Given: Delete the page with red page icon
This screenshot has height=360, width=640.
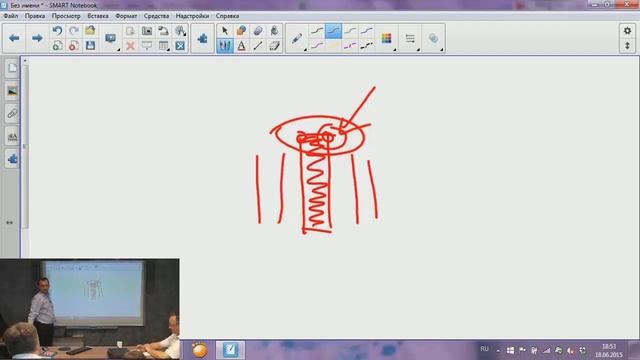Looking at the screenshot, I should click(x=74, y=45).
